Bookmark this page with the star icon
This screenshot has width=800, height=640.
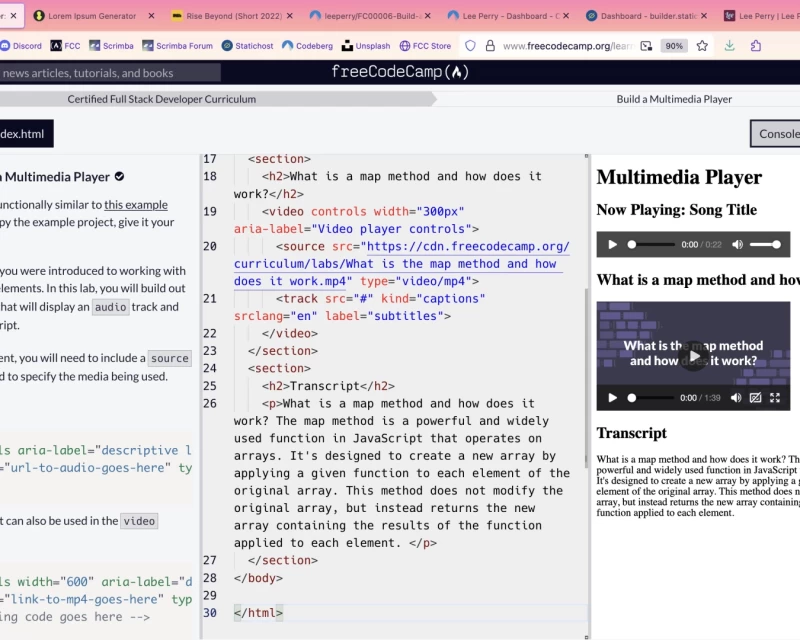702,47
